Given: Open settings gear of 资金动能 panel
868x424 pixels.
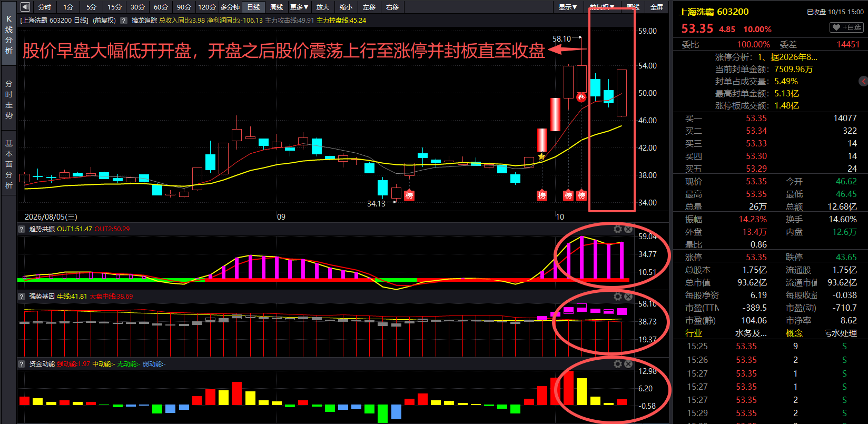Looking at the screenshot, I should [618, 364].
